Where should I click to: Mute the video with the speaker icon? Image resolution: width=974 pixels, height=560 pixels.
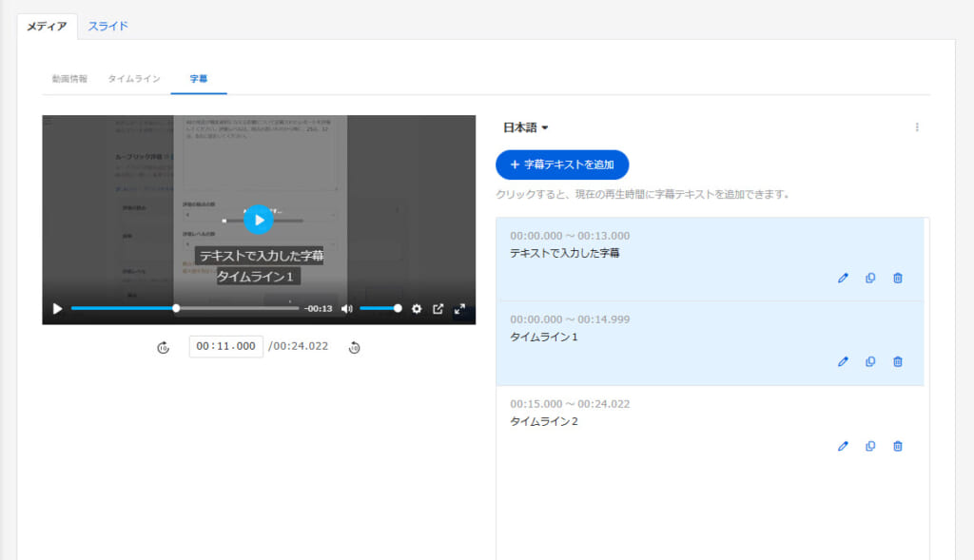[347, 309]
